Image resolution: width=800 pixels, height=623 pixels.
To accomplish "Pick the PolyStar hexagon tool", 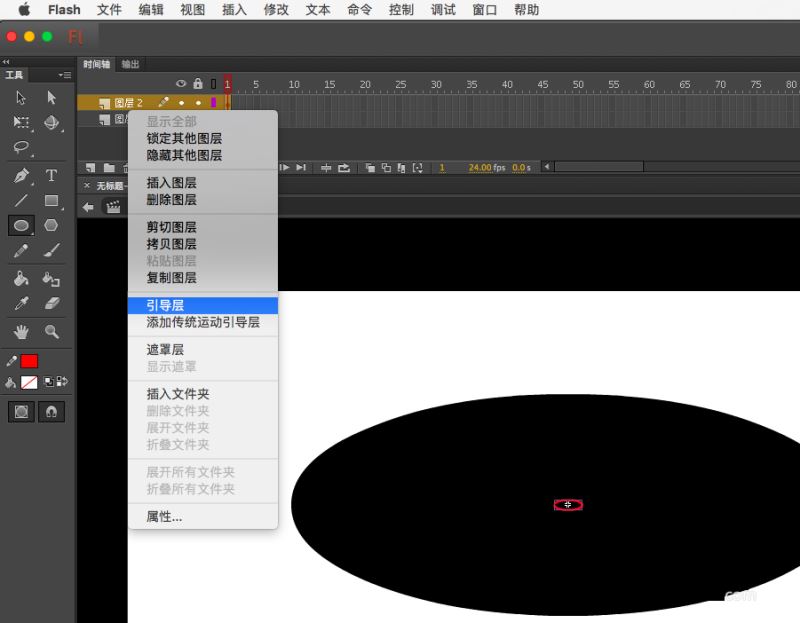I will [x=51, y=225].
